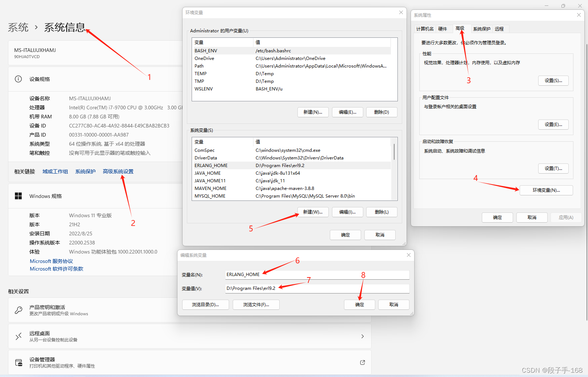Close the 环境变量 dialog
Screen dimensions: 588x377
point(401,12)
